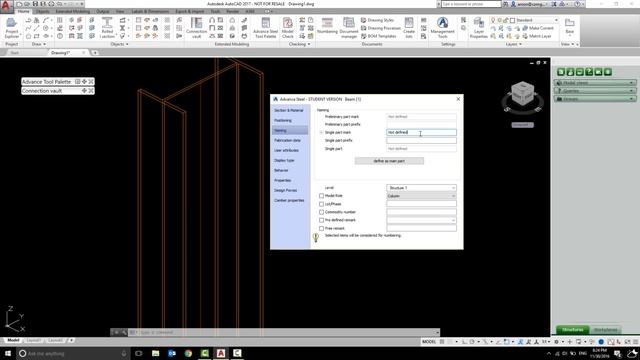Image resolution: width=640 pixels, height=360 pixels.
Task: Run the Model Check tool
Action: [x=288, y=28]
